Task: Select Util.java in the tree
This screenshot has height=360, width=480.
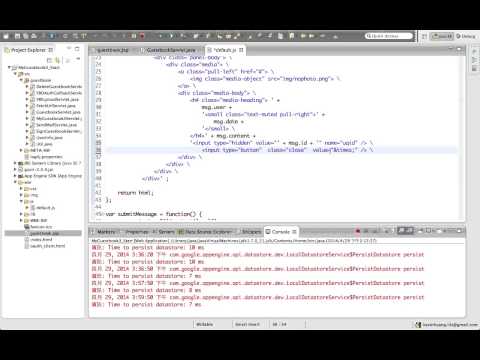Action: [x=44, y=144]
